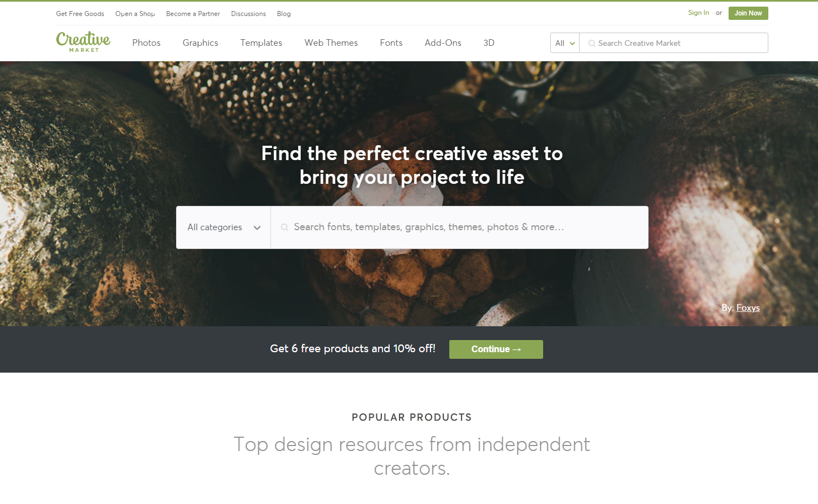Click the magnifier icon in hero search bar
The width and height of the screenshot is (818, 504).
284,227
